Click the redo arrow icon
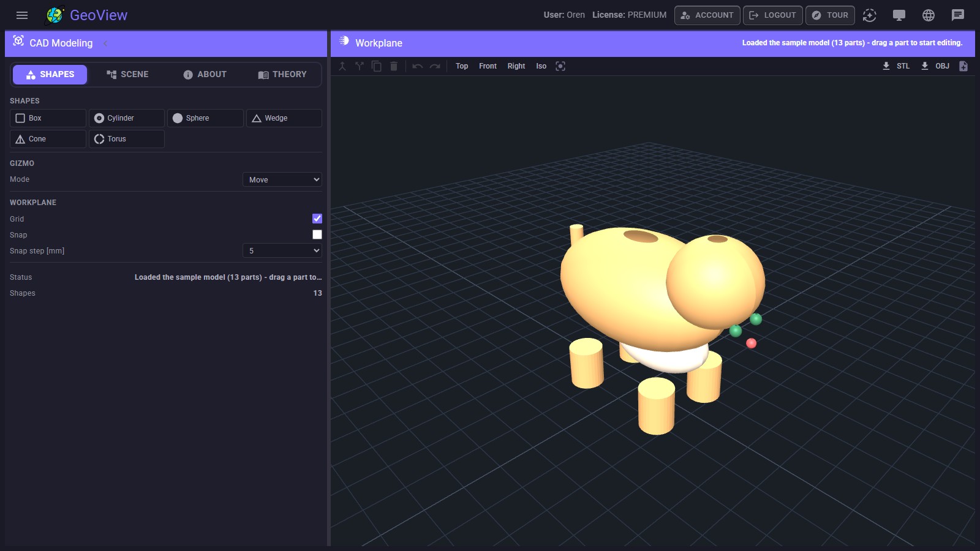This screenshot has width=980, height=551. pyautogui.click(x=435, y=66)
